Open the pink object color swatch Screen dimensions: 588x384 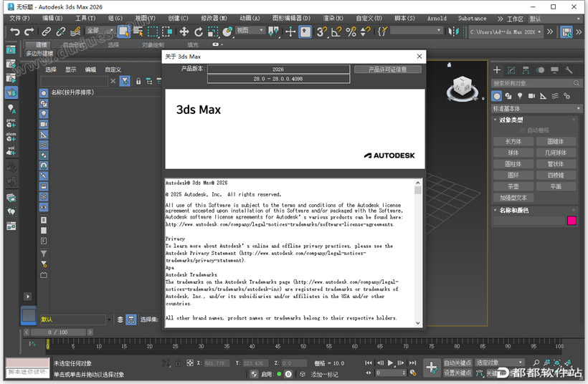[x=572, y=221]
